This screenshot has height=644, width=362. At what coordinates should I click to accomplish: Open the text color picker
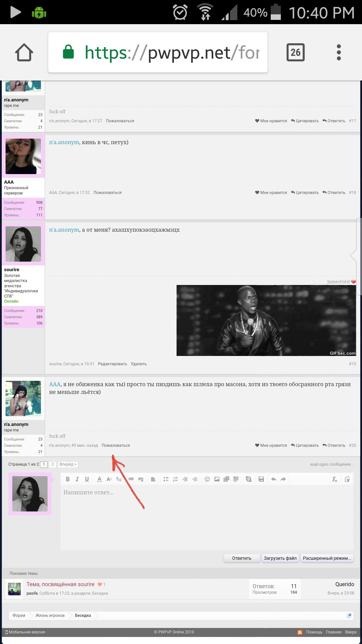pos(100,479)
